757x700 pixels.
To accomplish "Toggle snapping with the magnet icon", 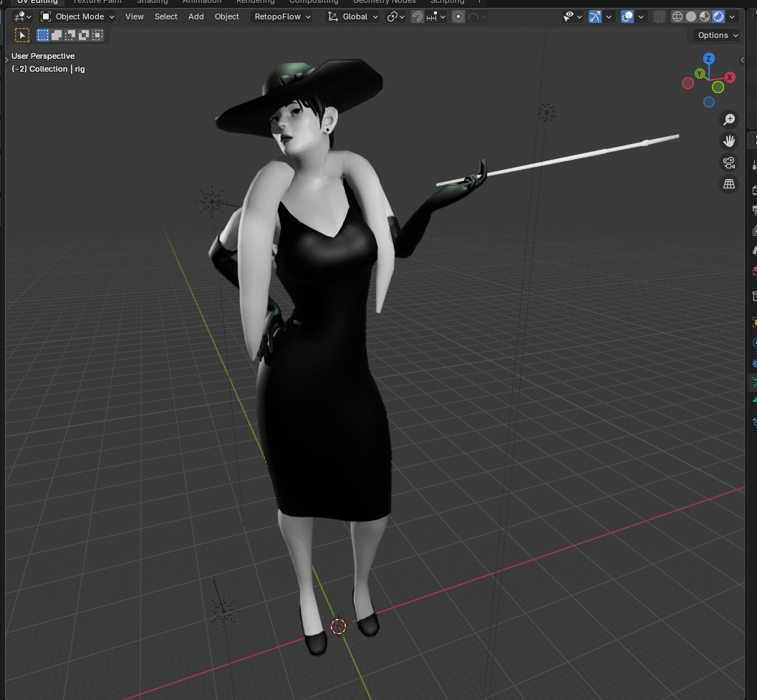I will 417,17.
